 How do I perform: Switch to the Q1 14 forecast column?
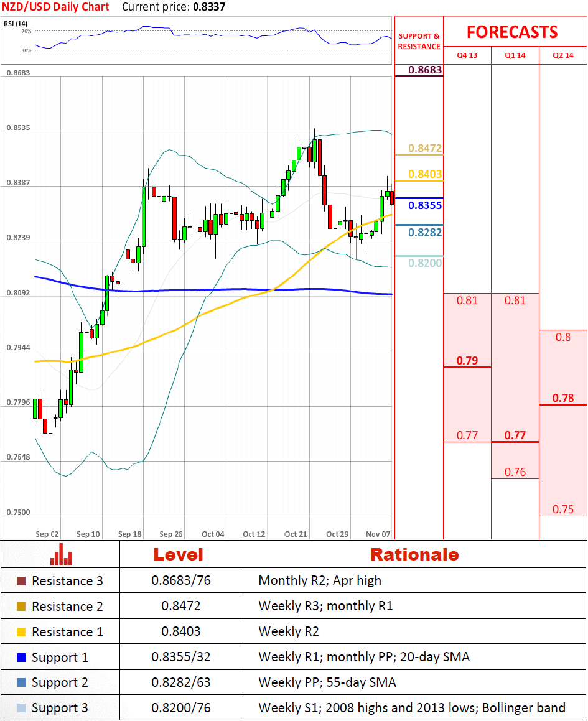point(515,55)
